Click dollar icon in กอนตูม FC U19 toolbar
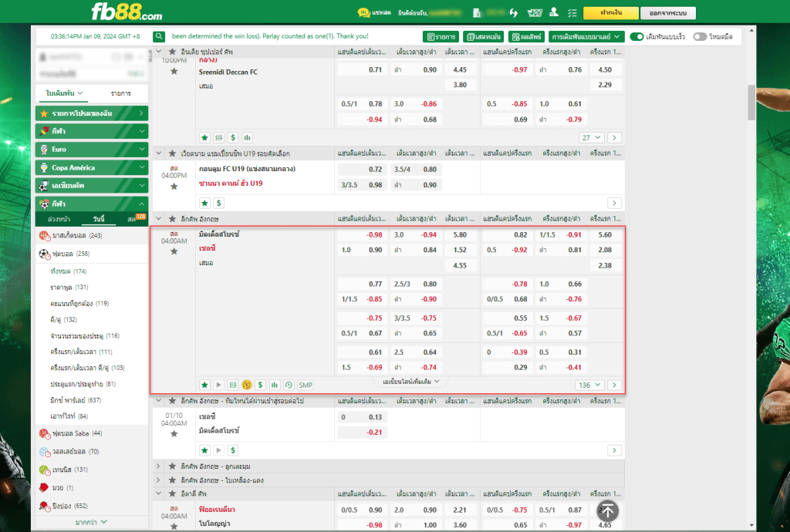The width and height of the screenshot is (790, 532). coord(218,203)
